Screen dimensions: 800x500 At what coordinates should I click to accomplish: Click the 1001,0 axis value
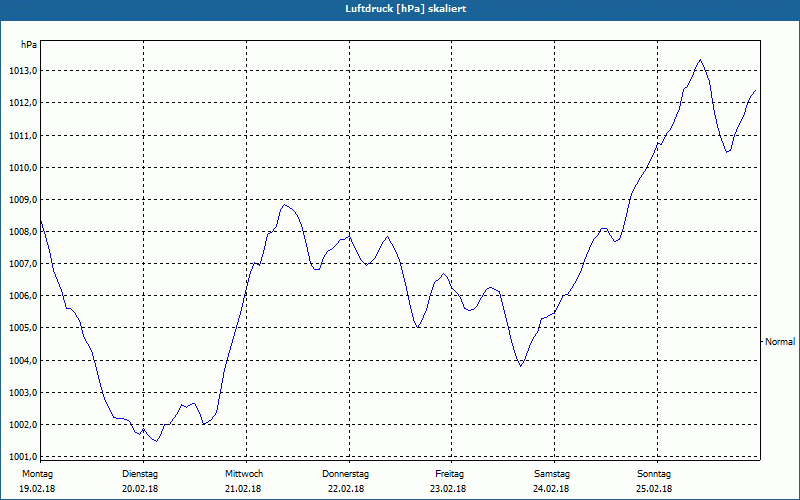[x=23, y=457]
